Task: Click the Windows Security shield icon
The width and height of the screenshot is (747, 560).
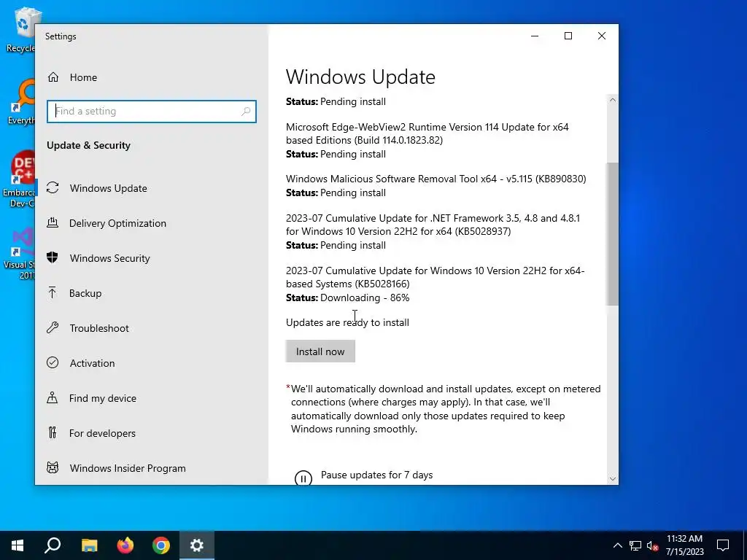Action: click(x=53, y=257)
